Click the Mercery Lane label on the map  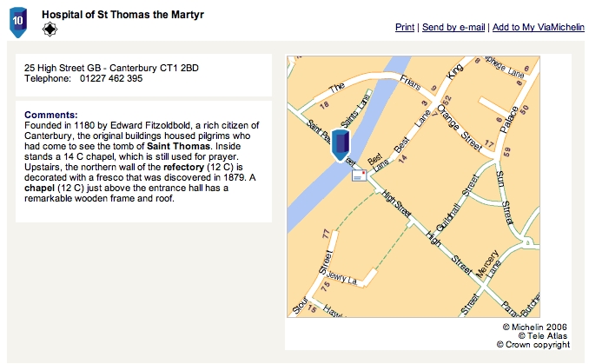point(488,264)
